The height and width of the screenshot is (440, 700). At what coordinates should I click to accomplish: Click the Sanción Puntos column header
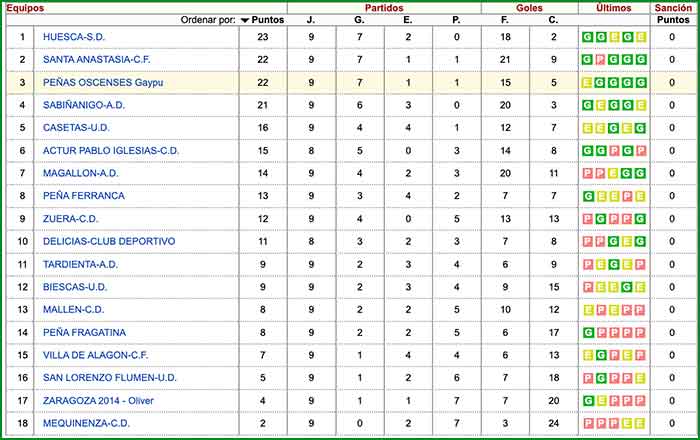672,19
